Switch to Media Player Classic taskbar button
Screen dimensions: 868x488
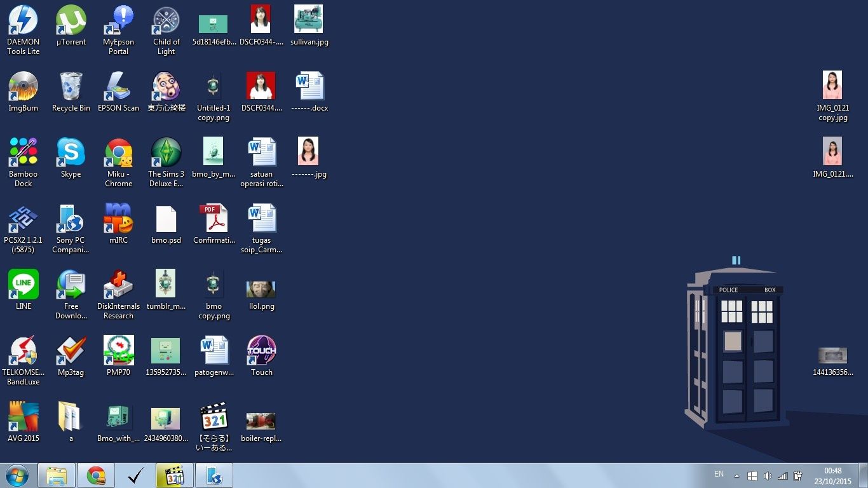175,475
